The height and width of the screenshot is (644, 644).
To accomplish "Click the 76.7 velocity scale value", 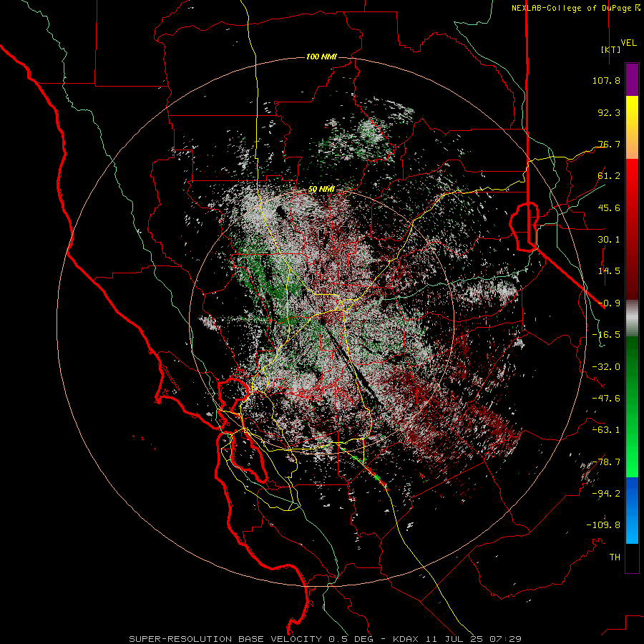I will click(609, 144).
